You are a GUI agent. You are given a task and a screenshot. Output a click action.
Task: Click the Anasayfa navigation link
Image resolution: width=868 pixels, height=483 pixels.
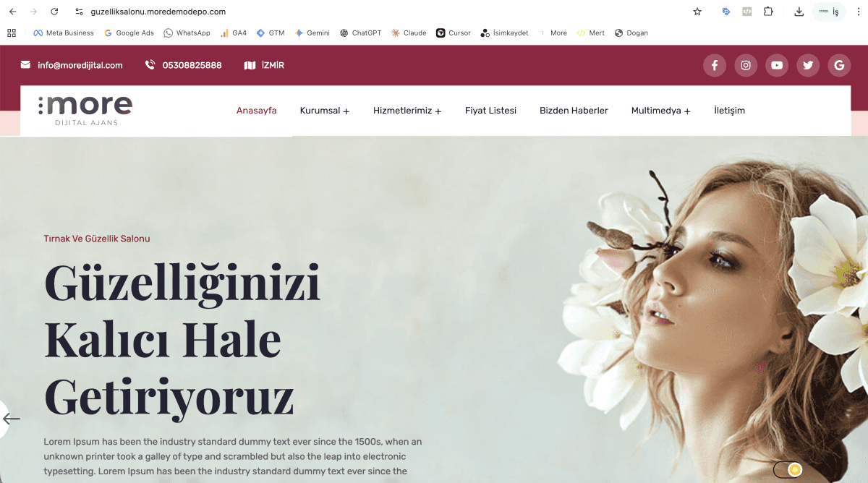257,111
